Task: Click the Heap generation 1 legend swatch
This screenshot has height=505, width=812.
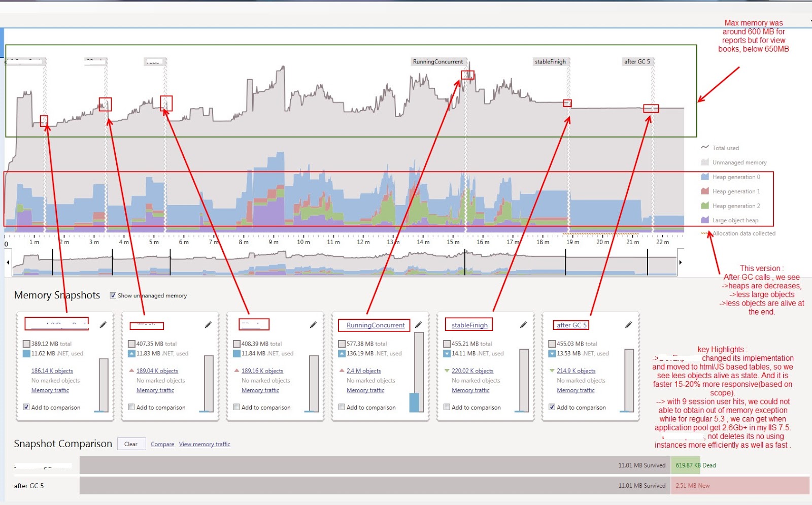Action: (x=705, y=191)
